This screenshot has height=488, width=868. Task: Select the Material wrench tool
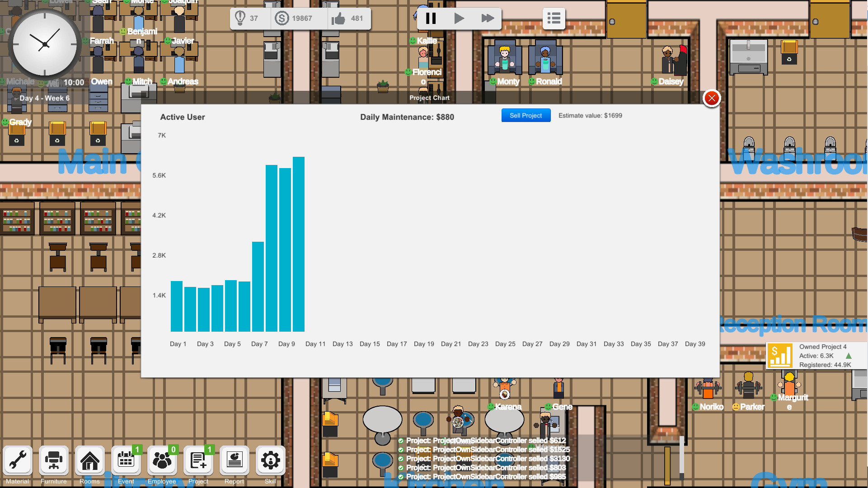(x=17, y=460)
